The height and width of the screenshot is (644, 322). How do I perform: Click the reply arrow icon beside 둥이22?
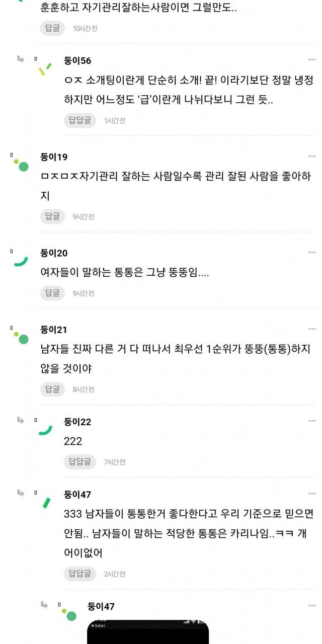pos(21,421)
